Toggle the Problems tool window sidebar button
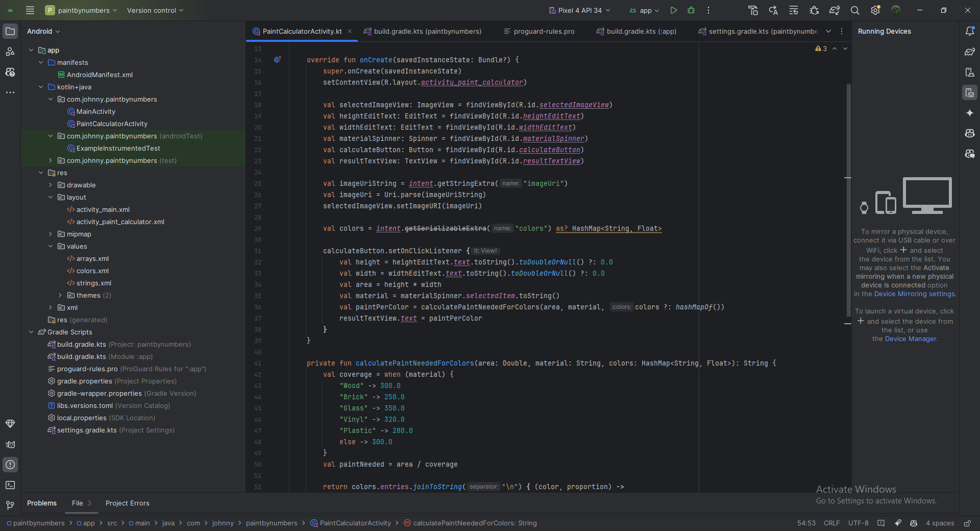This screenshot has width=980, height=531. point(10,465)
